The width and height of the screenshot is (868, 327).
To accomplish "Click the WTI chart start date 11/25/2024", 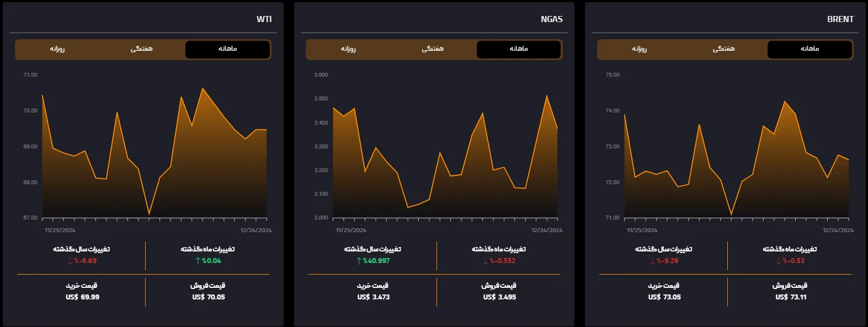I will tap(60, 230).
